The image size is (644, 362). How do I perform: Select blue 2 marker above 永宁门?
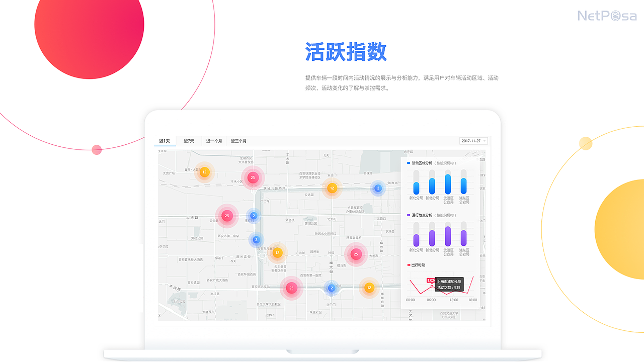pyautogui.click(x=331, y=288)
